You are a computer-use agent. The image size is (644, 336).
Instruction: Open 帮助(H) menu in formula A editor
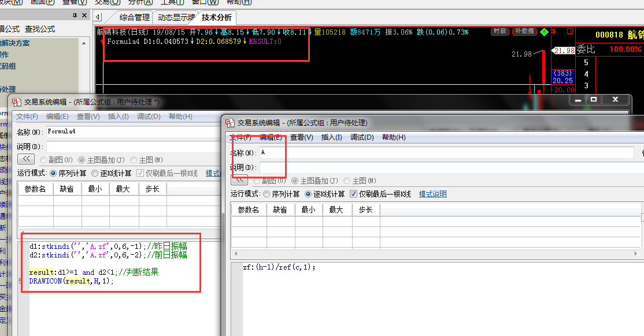pyautogui.click(x=394, y=137)
